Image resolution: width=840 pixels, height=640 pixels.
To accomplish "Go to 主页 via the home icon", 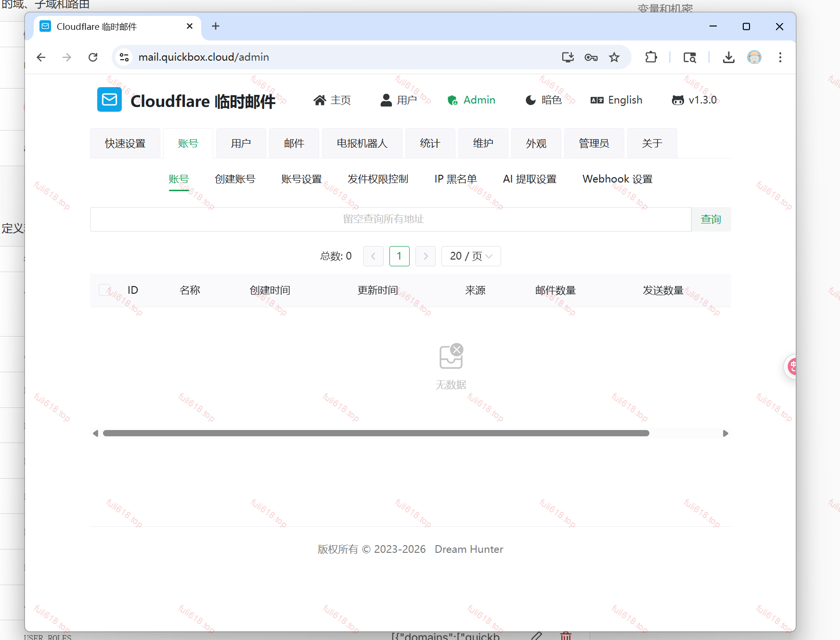I will (332, 100).
